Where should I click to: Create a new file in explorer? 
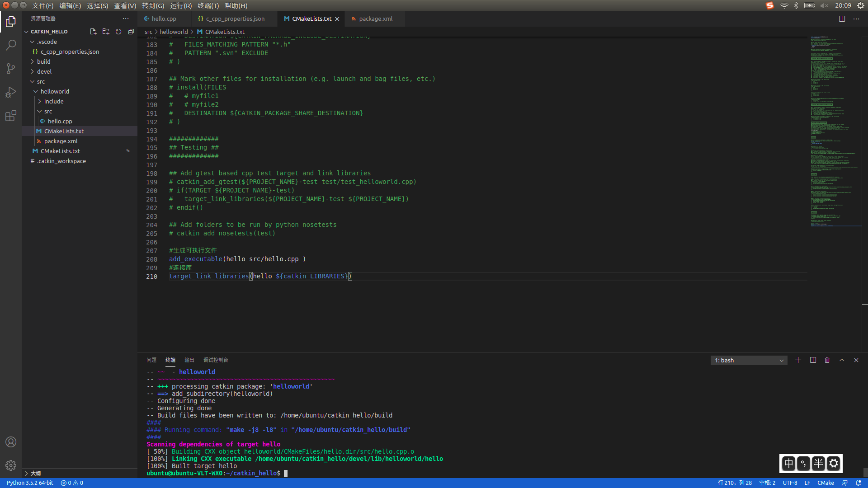click(93, 32)
